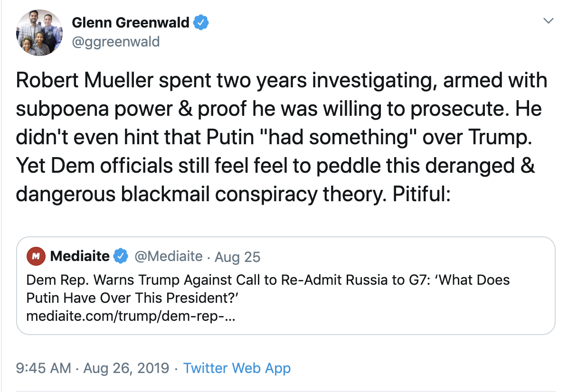
Task: Open the quoted Mediaite headline text
Action: [x=268, y=289]
